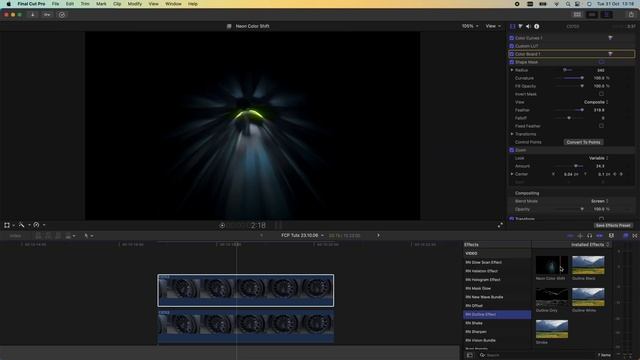Select the Neon Color Shift effect thumbnail
The height and width of the screenshot is (360, 640).
[551, 265]
